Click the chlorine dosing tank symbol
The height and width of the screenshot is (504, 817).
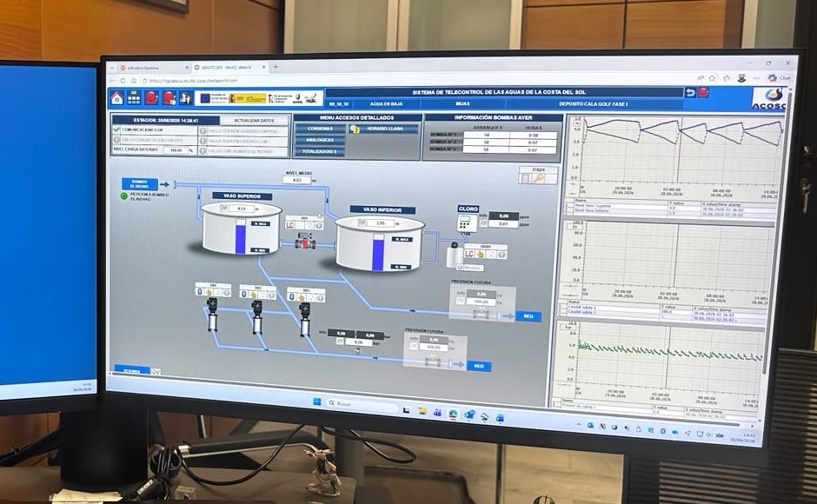[455, 255]
